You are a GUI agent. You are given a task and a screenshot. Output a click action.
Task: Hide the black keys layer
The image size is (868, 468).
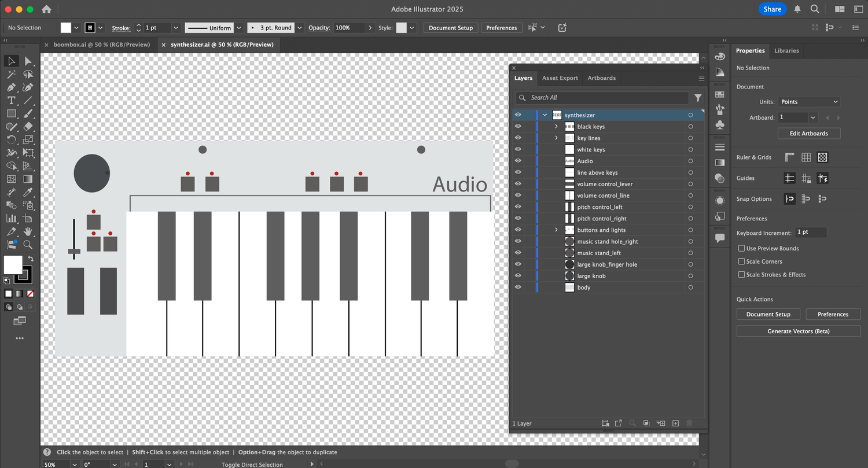point(518,126)
